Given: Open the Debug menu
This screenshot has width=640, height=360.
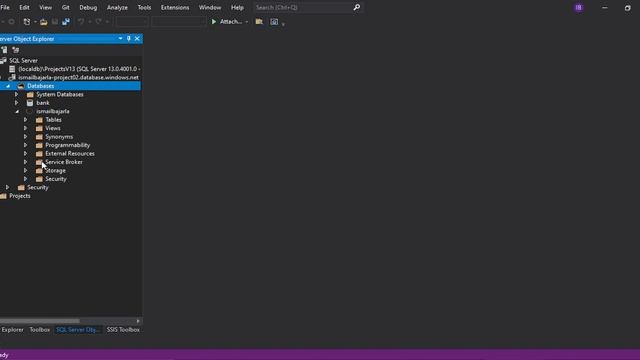Looking at the screenshot, I should (88, 7).
